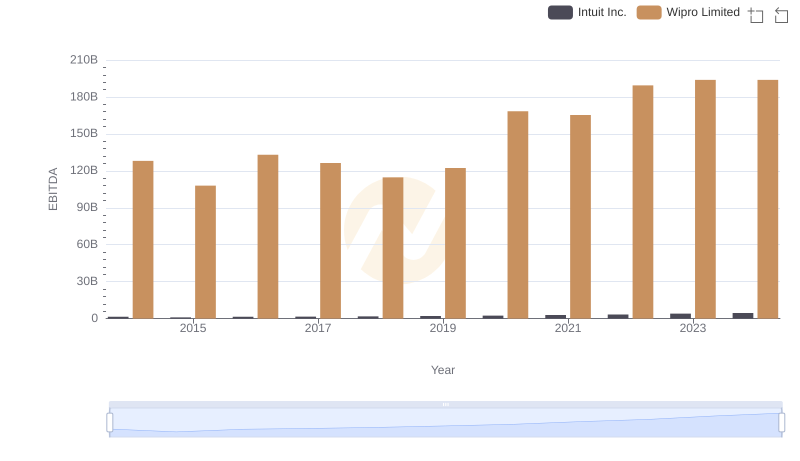The height and width of the screenshot is (461, 800).
Task: Click the 2021 x-axis label
Action: click(x=568, y=328)
